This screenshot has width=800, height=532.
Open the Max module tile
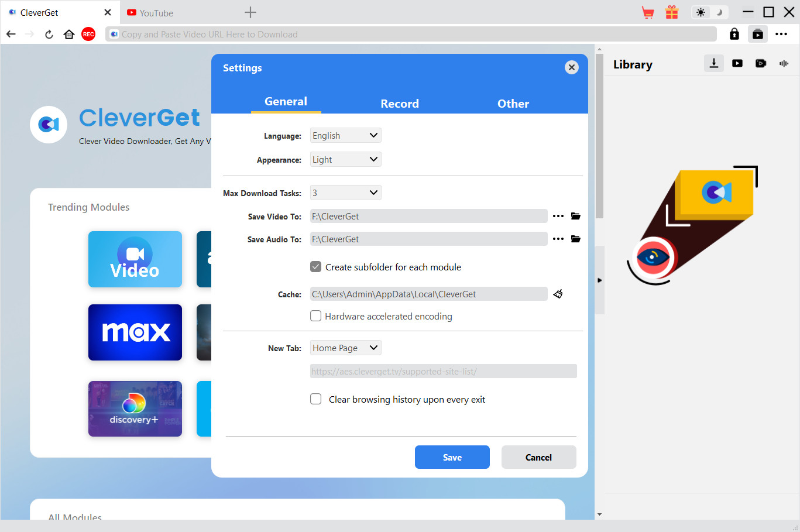135,332
